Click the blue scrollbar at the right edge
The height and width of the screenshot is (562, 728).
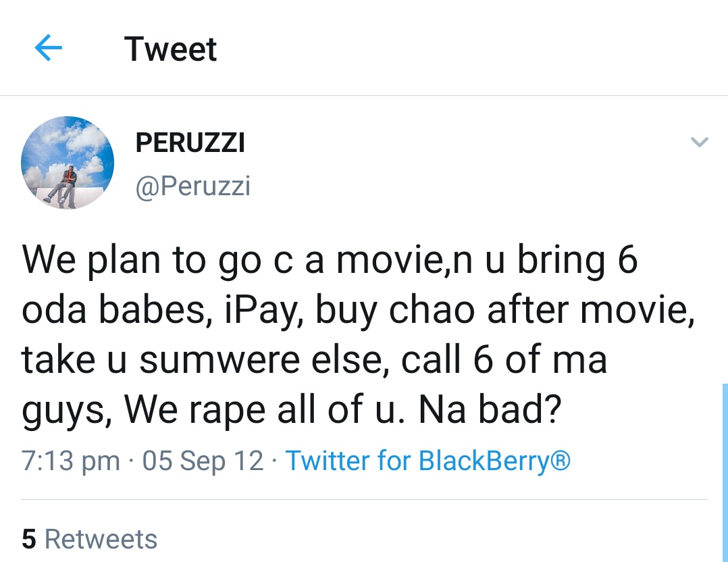725,472
